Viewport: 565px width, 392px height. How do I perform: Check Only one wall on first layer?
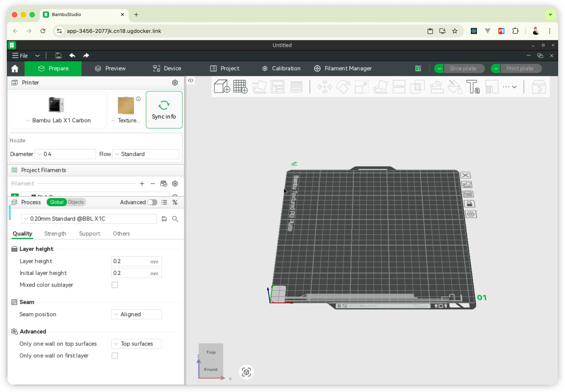click(115, 355)
